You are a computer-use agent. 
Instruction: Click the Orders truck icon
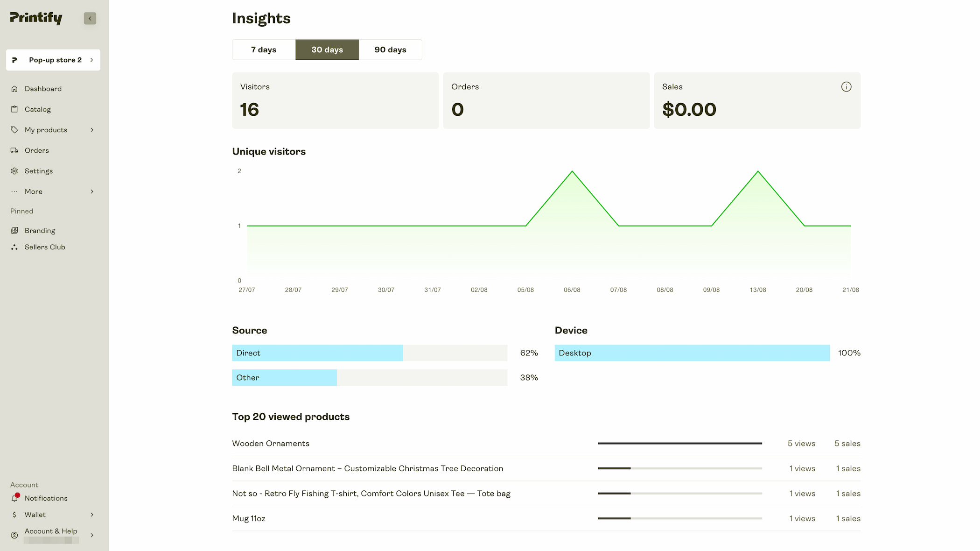(14, 150)
